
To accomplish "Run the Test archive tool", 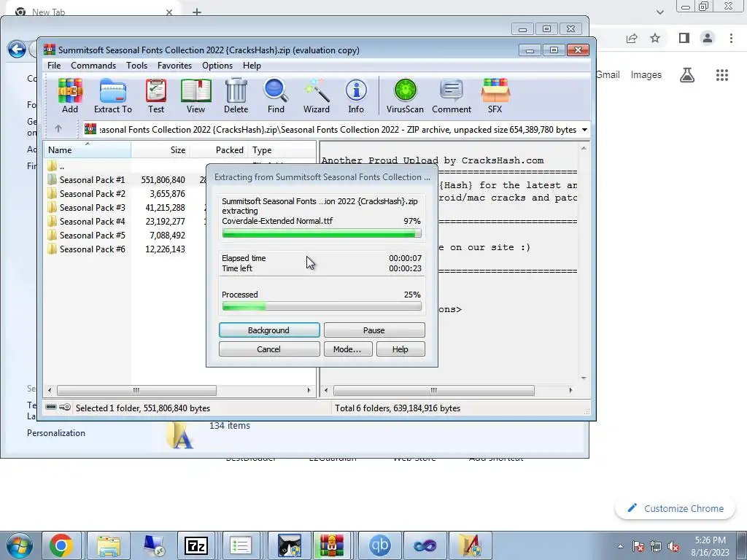I will [156, 96].
